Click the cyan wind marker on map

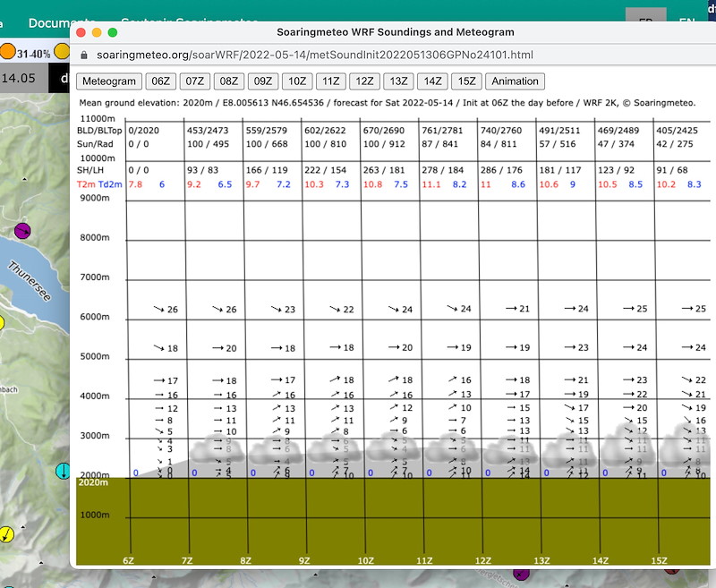click(x=63, y=471)
